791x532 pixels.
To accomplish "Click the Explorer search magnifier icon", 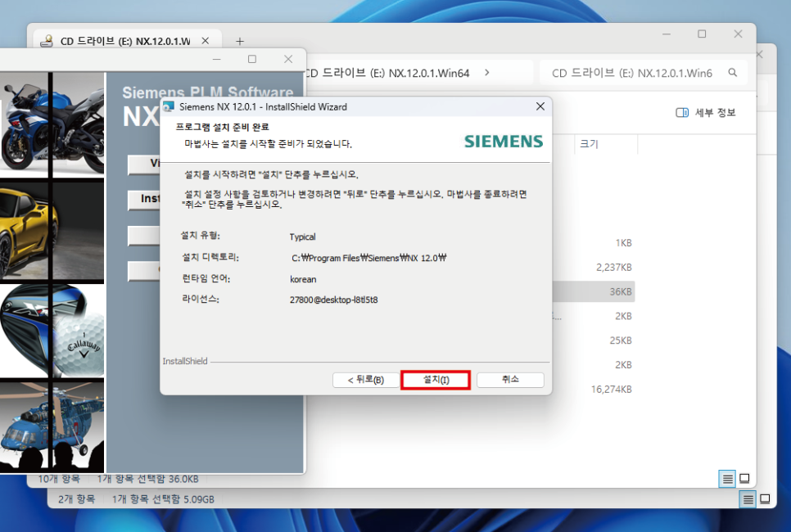I will coord(733,73).
